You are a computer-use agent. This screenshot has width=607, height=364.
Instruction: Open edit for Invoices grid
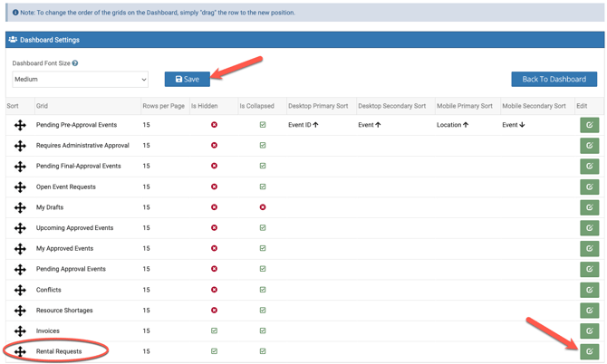coord(589,331)
